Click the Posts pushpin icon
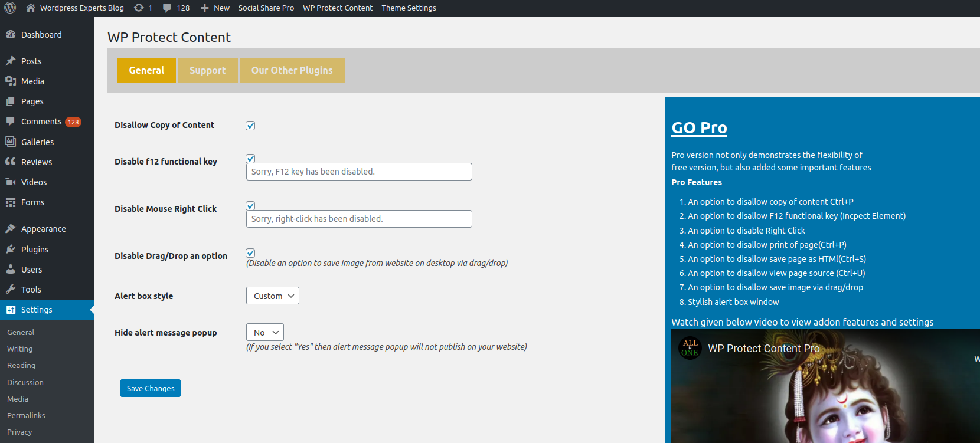980x443 pixels. point(11,61)
